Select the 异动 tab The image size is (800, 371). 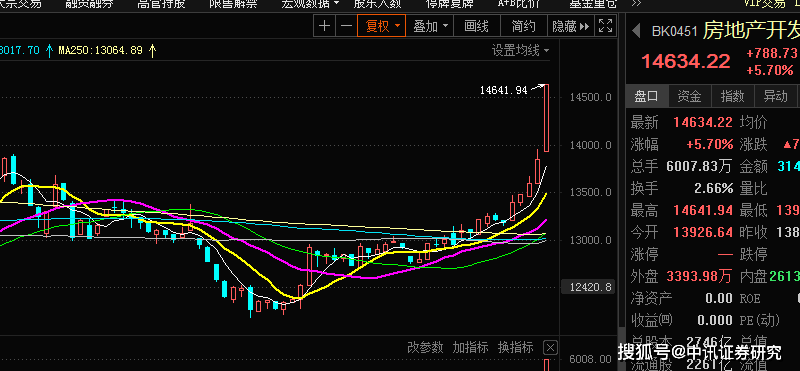tap(776, 96)
